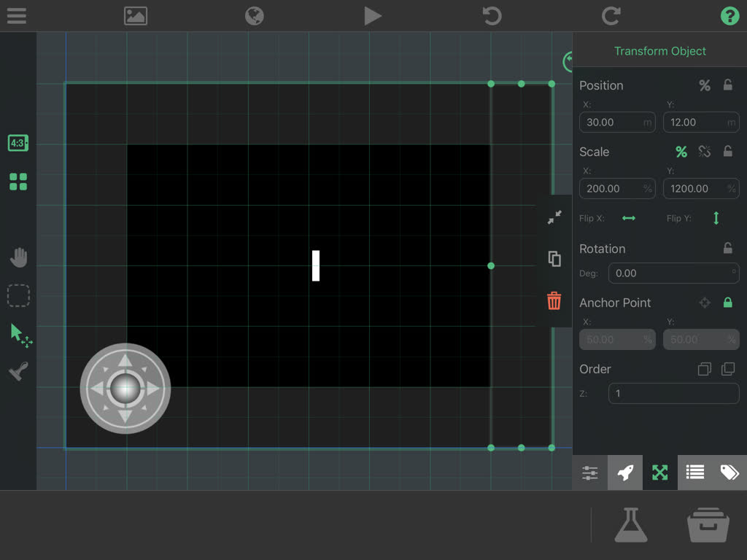Delete the selected object with trash
The height and width of the screenshot is (560, 747).
(554, 301)
